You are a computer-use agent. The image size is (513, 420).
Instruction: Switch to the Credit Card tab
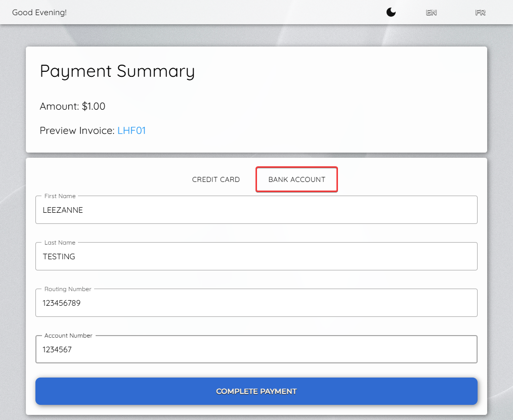pyautogui.click(x=216, y=179)
